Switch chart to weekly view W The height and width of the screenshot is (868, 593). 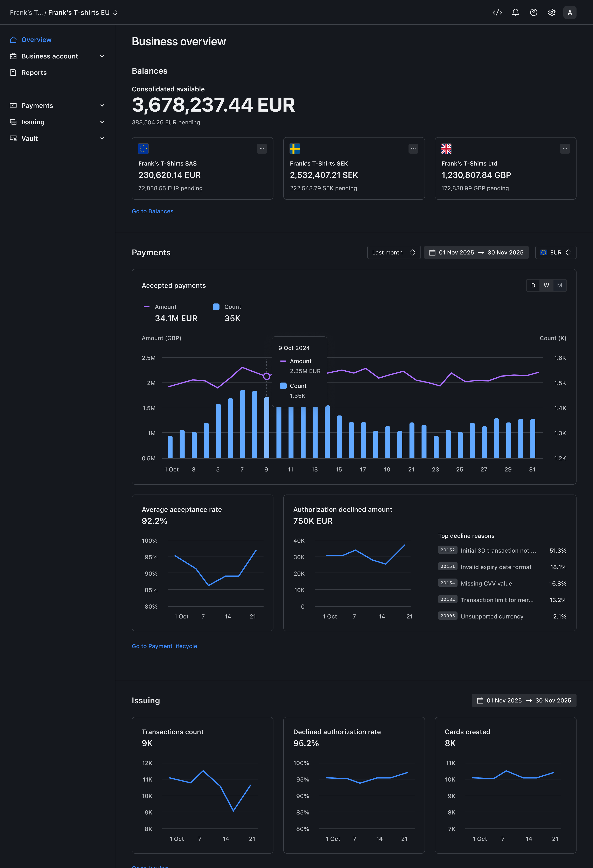coord(546,285)
